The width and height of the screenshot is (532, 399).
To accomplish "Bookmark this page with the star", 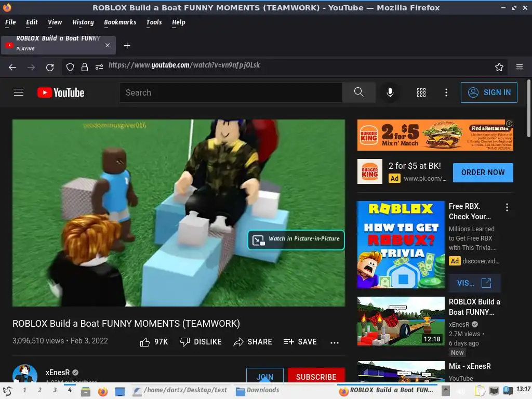I will 499,67.
